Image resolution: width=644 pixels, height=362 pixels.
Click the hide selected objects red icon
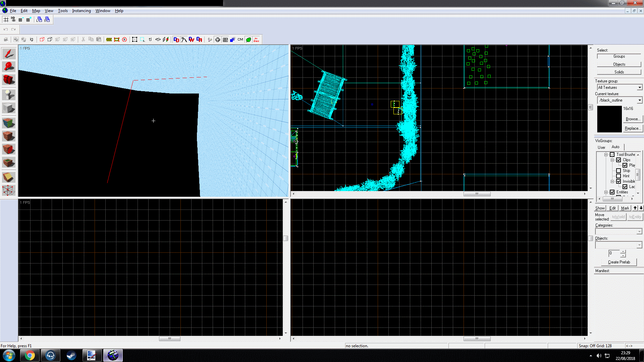(42, 40)
